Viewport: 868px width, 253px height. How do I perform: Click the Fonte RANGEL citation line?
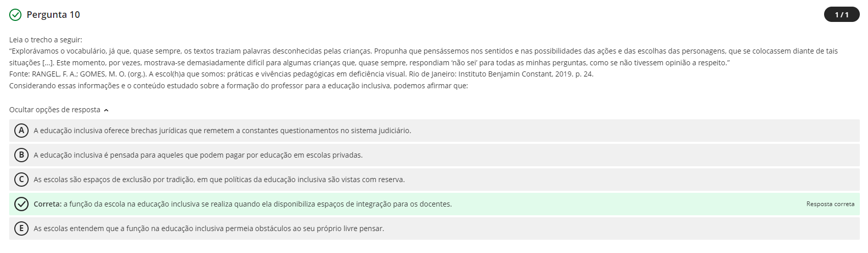point(301,74)
